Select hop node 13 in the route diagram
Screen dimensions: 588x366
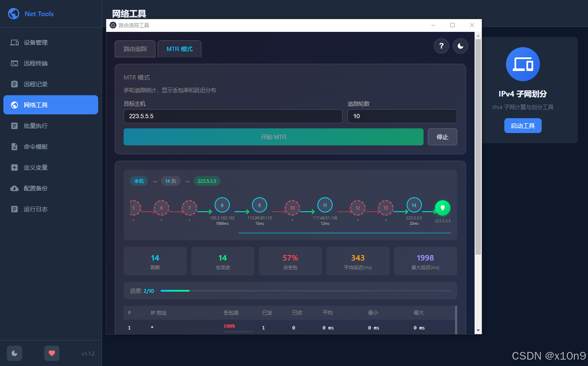[x=386, y=208]
